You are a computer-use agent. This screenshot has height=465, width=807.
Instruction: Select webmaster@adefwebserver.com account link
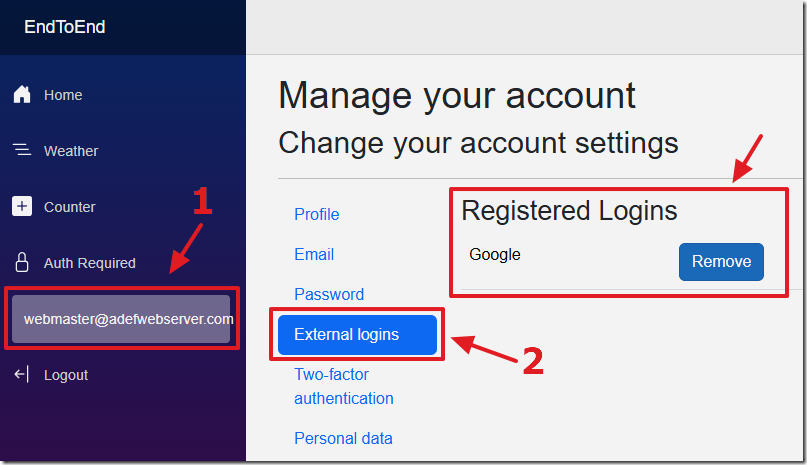(x=121, y=319)
